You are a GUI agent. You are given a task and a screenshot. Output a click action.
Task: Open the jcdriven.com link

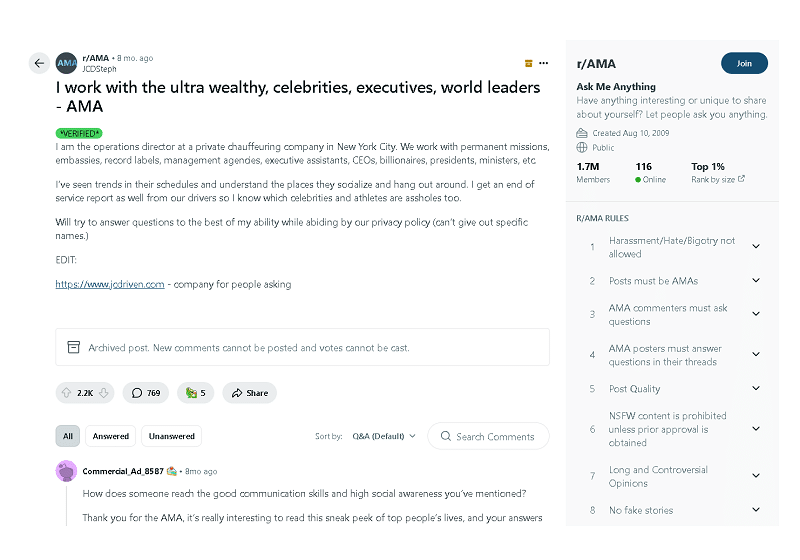coord(110,284)
